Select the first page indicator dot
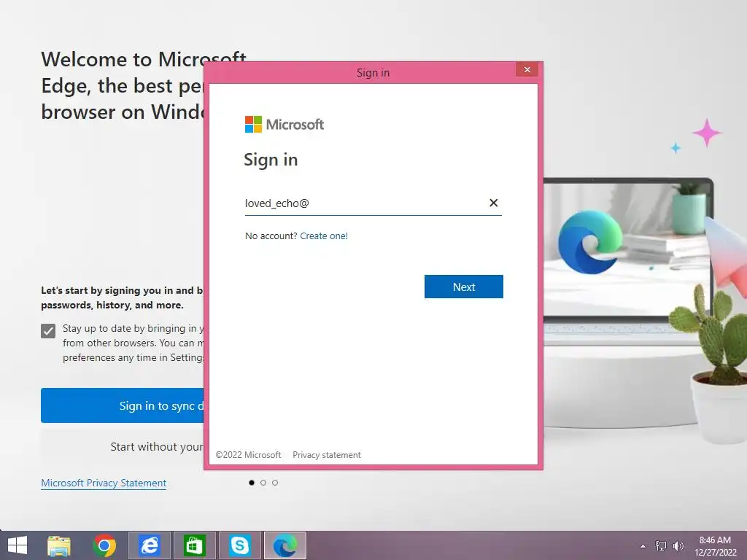 click(252, 483)
